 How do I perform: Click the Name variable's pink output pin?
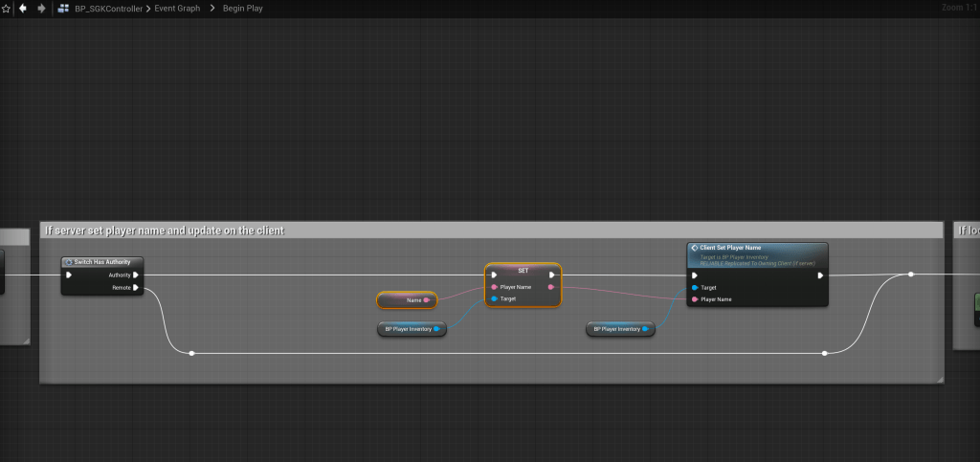click(427, 300)
